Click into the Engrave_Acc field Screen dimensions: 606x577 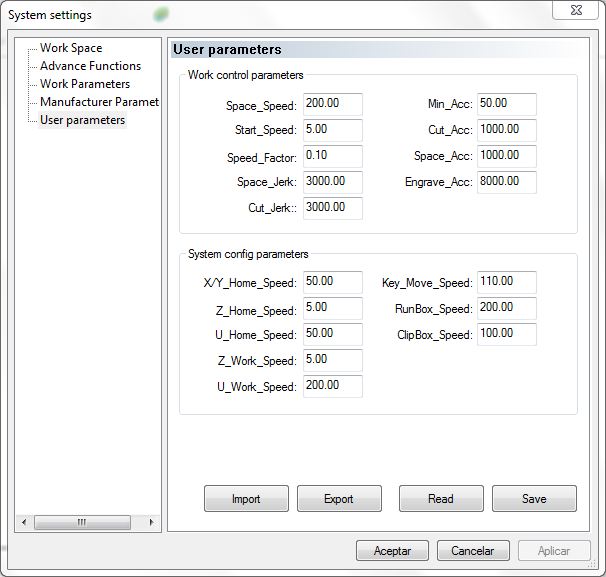tap(507, 182)
